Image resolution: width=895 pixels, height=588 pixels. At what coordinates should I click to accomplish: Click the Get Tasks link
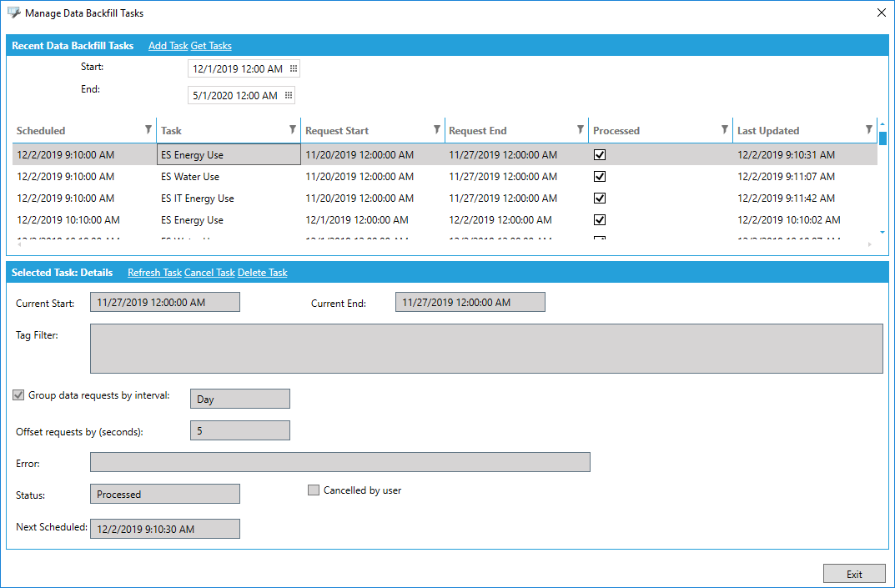click(211, 46)
